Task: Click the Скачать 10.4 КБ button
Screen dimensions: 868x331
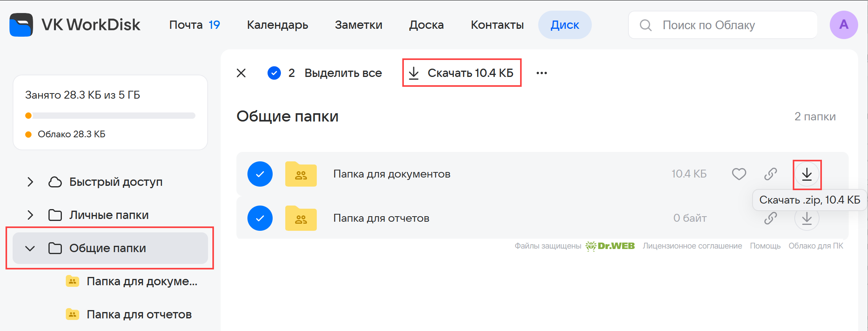Action: [462, 73]
